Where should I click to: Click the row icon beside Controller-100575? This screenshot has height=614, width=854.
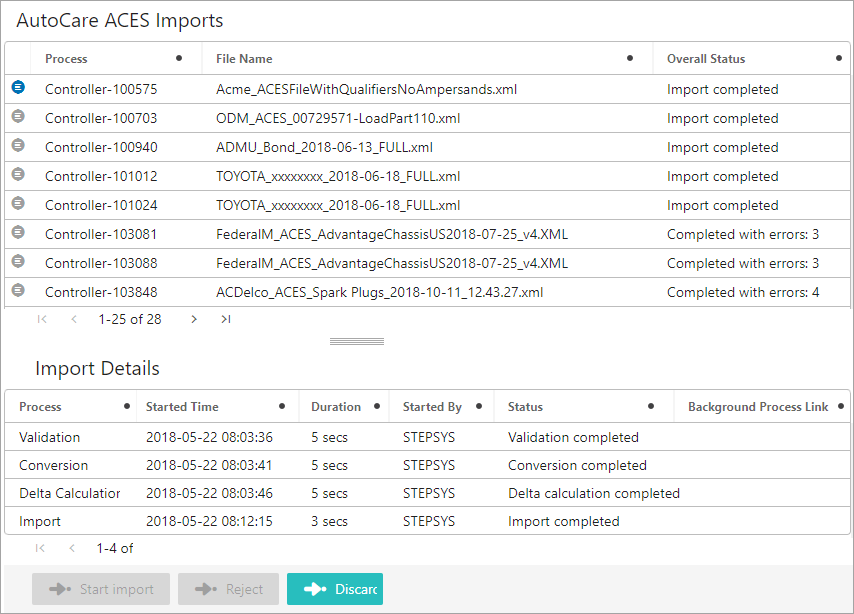click(18, 87)
